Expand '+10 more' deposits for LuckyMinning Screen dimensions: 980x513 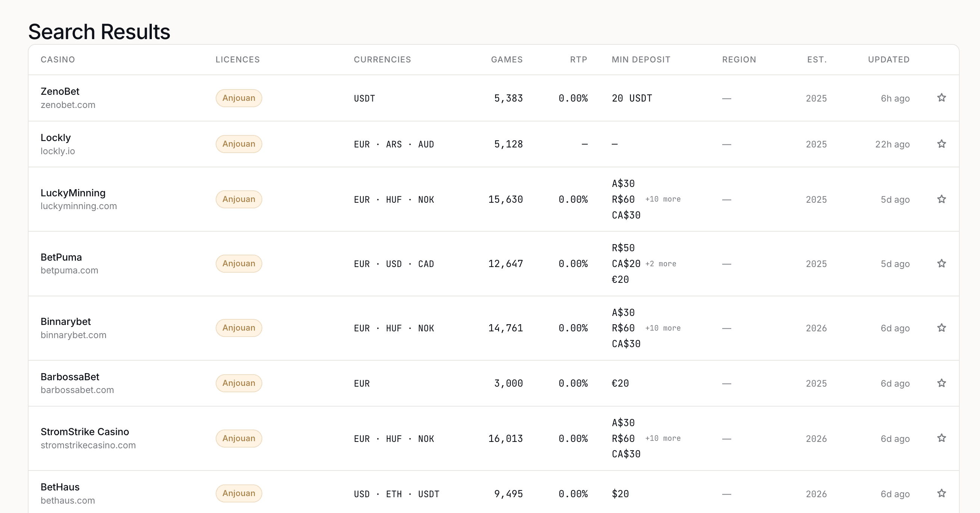pyautogui.click(x=663, y=199)
